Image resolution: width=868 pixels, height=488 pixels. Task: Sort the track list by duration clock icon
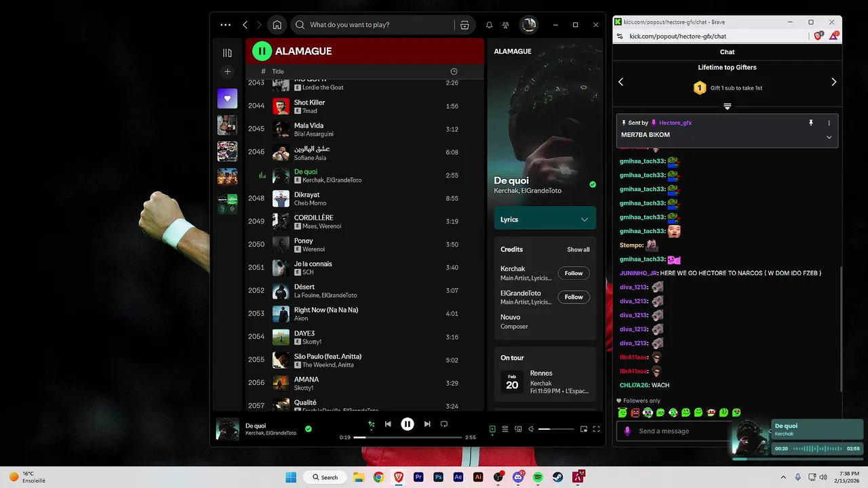coord(454,72)
